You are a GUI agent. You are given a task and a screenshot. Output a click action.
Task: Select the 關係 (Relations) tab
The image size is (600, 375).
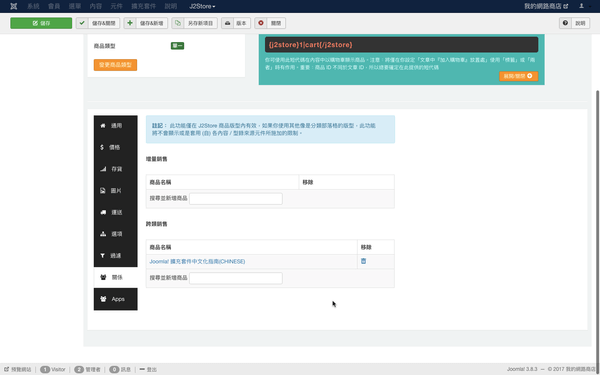[116, 277]
